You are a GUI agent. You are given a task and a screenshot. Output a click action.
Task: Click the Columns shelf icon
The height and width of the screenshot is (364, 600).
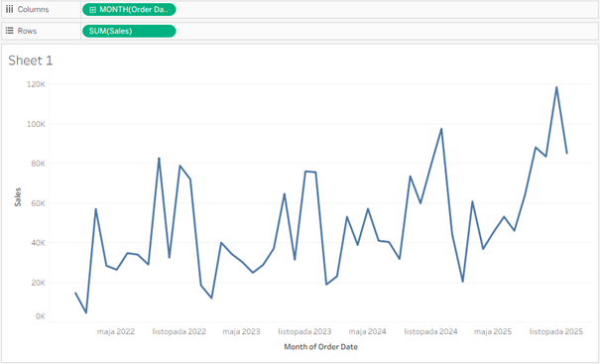tap(10, 9)
